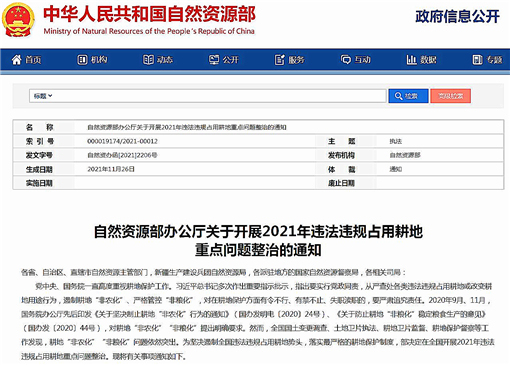Open the 数据 menu item

tap(421, 60)
